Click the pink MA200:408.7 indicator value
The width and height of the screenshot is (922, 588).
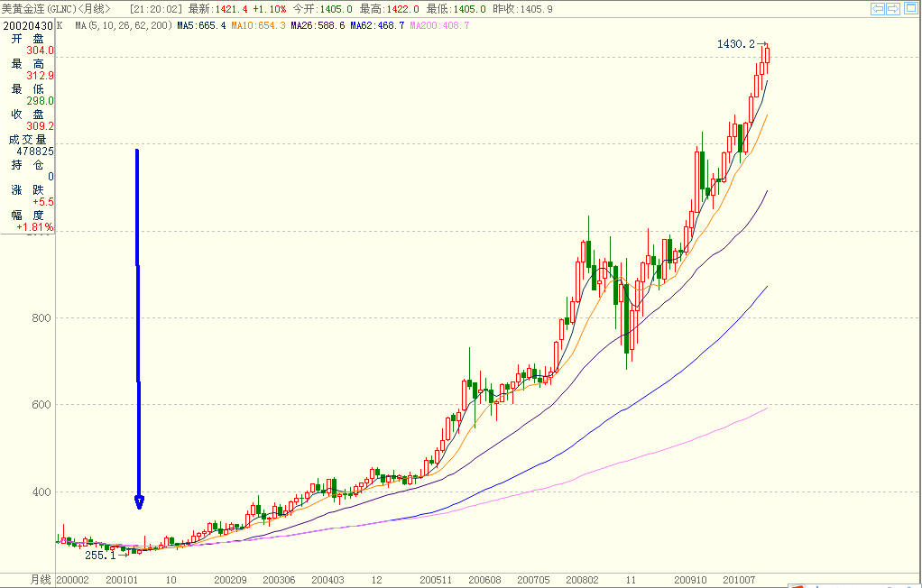tap(439, 26)
